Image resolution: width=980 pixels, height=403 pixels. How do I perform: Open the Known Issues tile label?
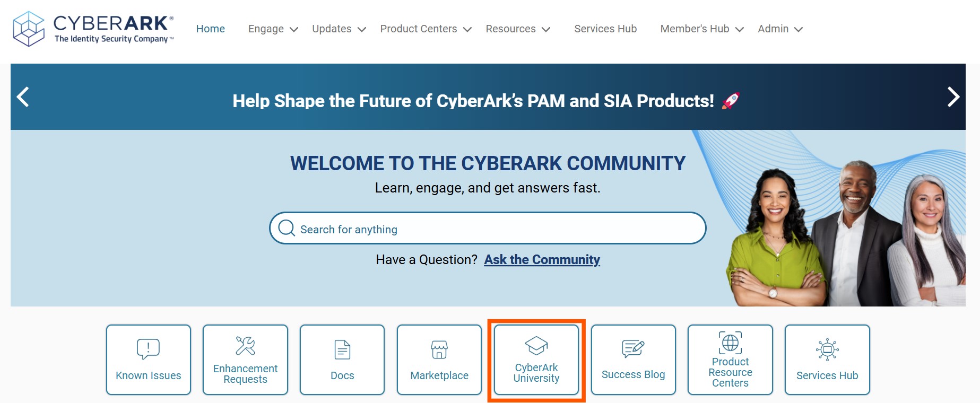pyautogui.click(x=149, y=375)
